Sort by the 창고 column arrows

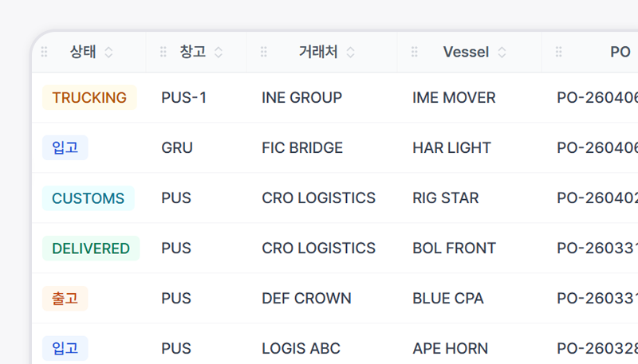[218, 52]
